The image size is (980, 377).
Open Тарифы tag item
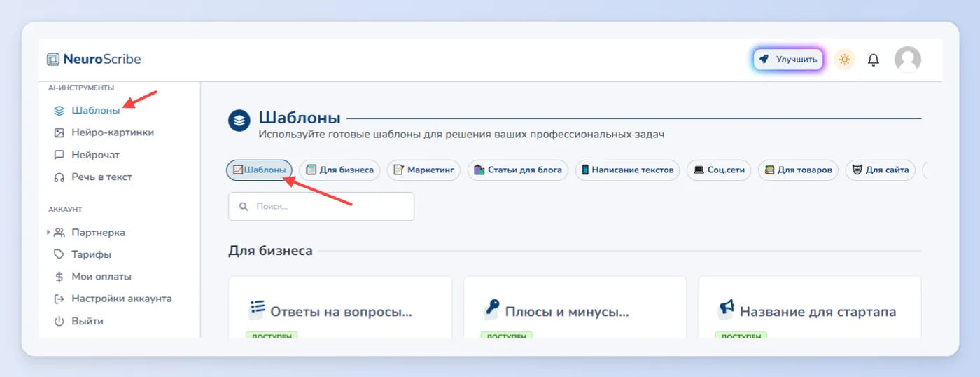pos(83,254)
